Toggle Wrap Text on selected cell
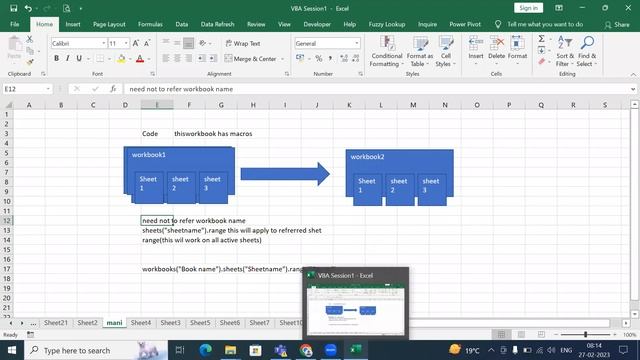 click(x=243, y=43)
